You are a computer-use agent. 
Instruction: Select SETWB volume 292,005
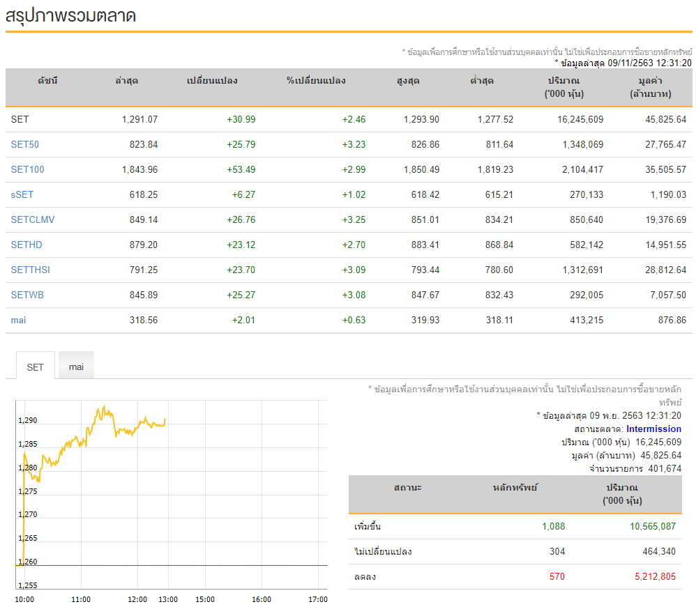point(587,295)
